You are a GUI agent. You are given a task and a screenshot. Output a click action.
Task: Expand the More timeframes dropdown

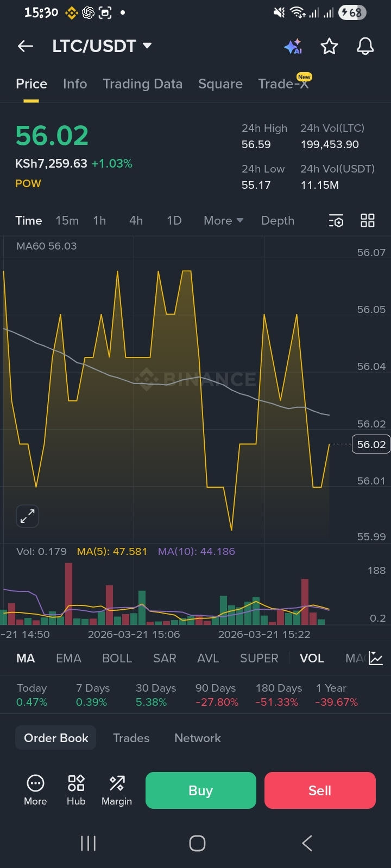[x=223, y=221]
